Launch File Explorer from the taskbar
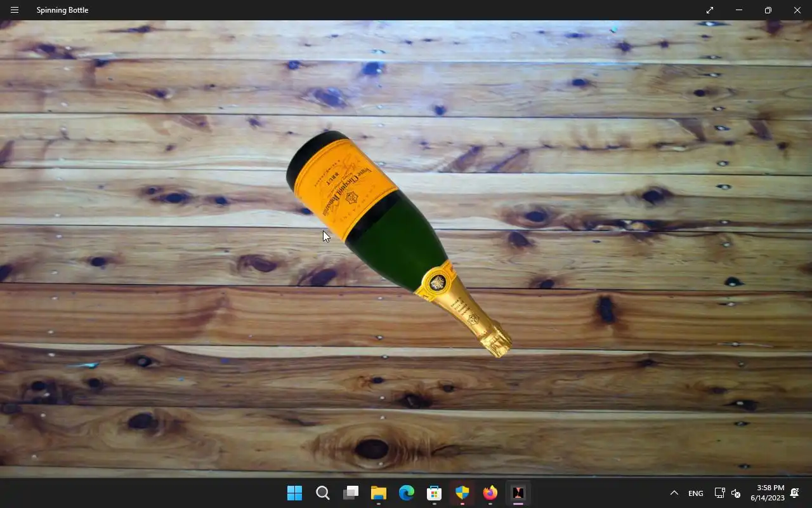 click(x=379, y=493)
